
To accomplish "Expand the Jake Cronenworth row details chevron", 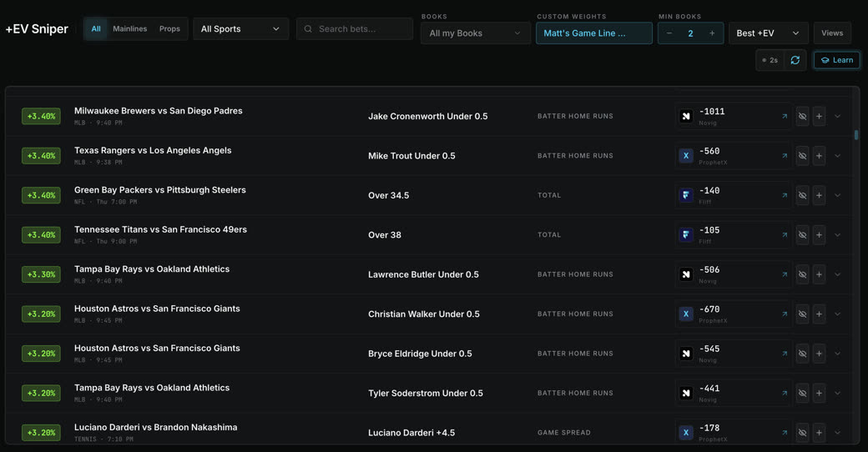I will 838,116.
